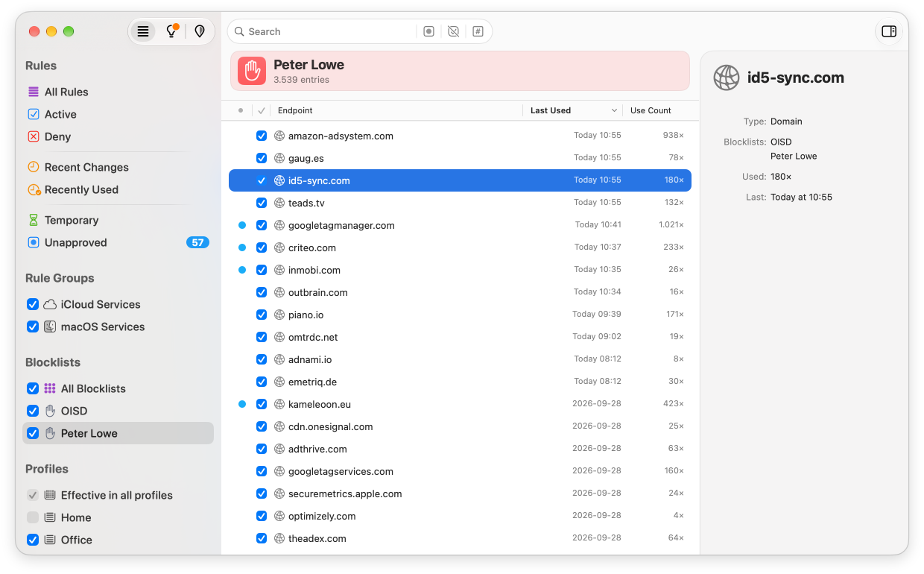Viewport: 924px width, 574px height.
Task: Uncheck the selected id5-sync.com checkbox
Action: click(x=262, y=180)
